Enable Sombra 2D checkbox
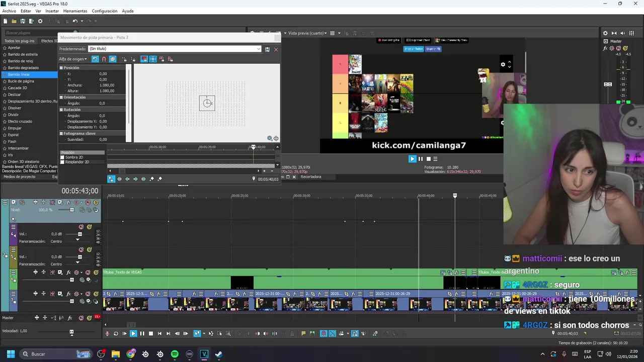 (62, 157)
